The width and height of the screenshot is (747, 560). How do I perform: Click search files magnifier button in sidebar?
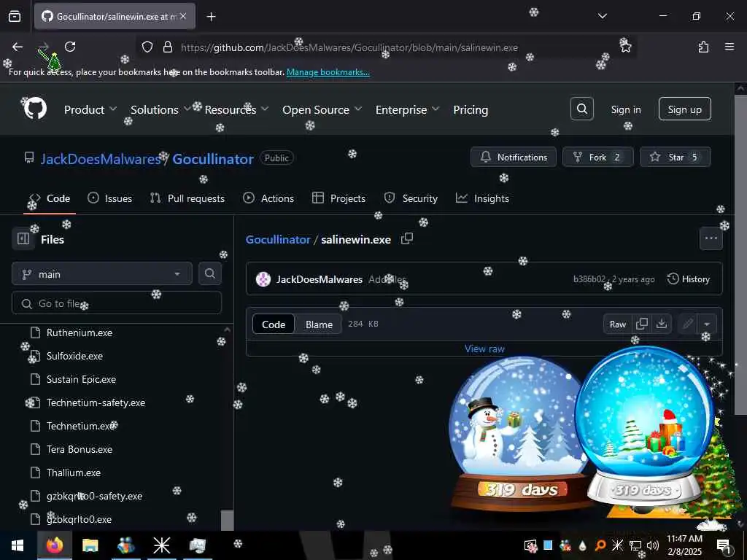(x=209, y=273)
